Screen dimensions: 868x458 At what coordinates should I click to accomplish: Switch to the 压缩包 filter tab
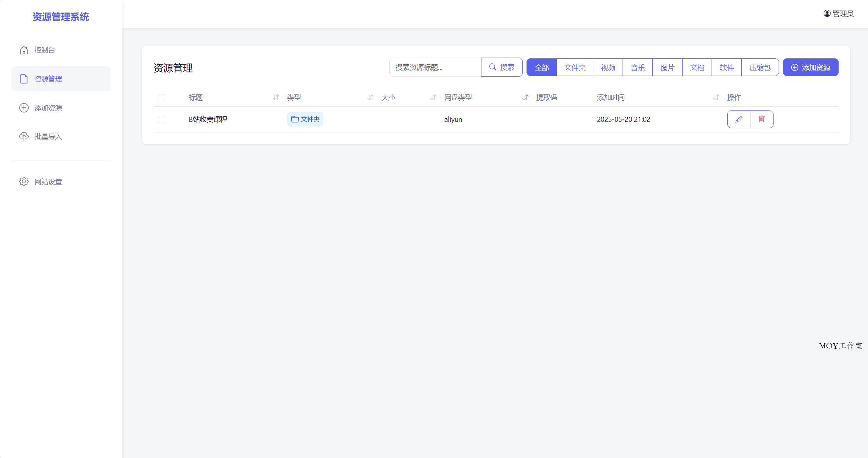760,67
